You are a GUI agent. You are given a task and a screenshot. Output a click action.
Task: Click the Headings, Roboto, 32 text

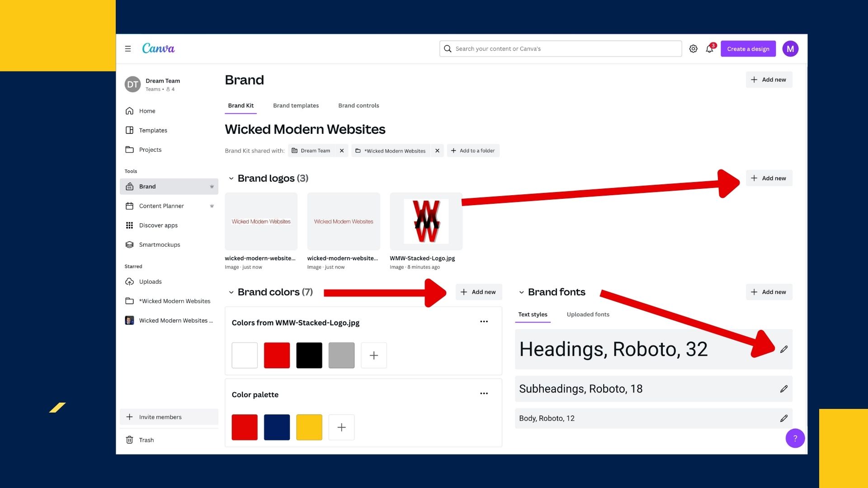613,349
